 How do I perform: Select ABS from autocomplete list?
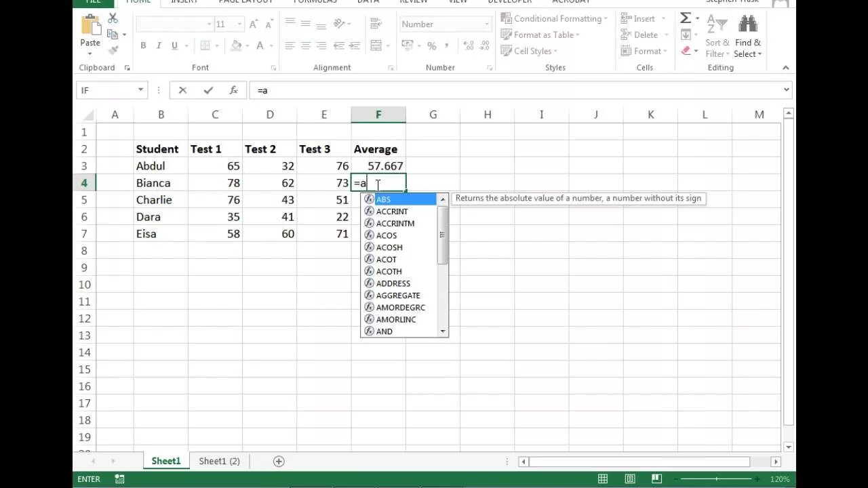pos(399,199)
